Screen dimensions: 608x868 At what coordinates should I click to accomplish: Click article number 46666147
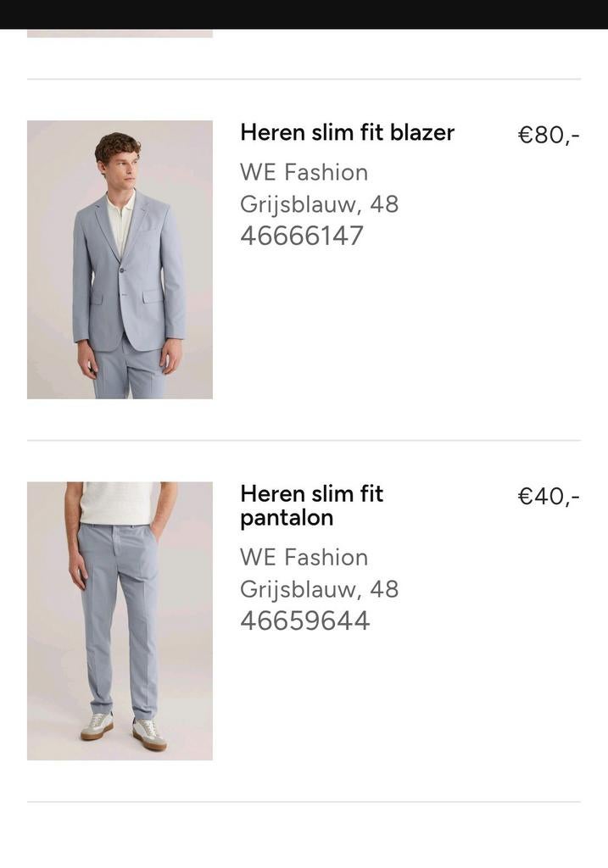point(301,235)
